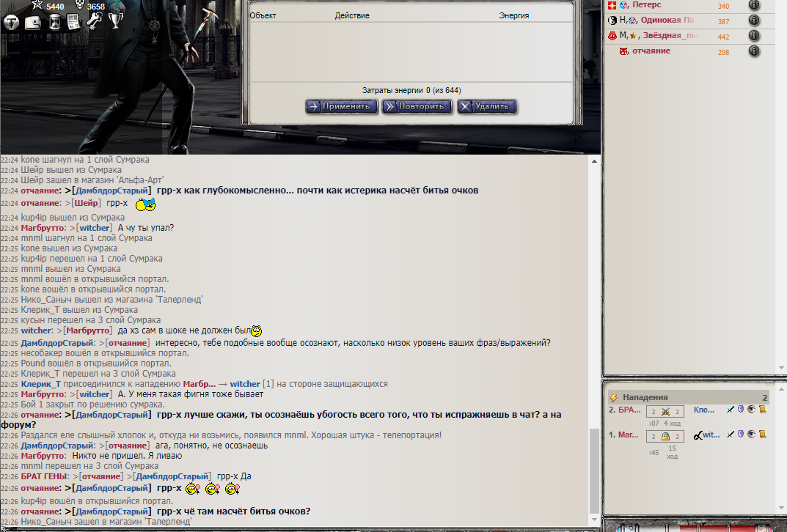Image resolution: width=787 pixels, height=532 pixels.
Task: Join defenders with shield in БРА... battle
Action: (740, 409)
